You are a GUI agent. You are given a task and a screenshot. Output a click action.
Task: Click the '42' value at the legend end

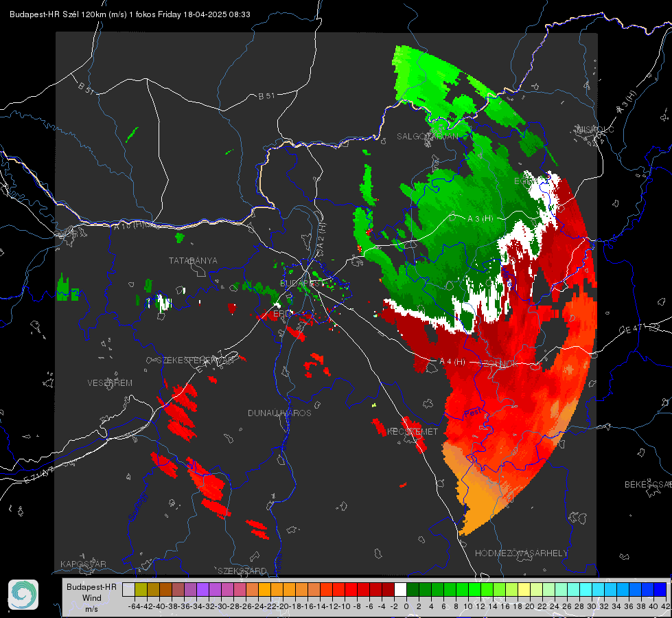pos(666,606)
